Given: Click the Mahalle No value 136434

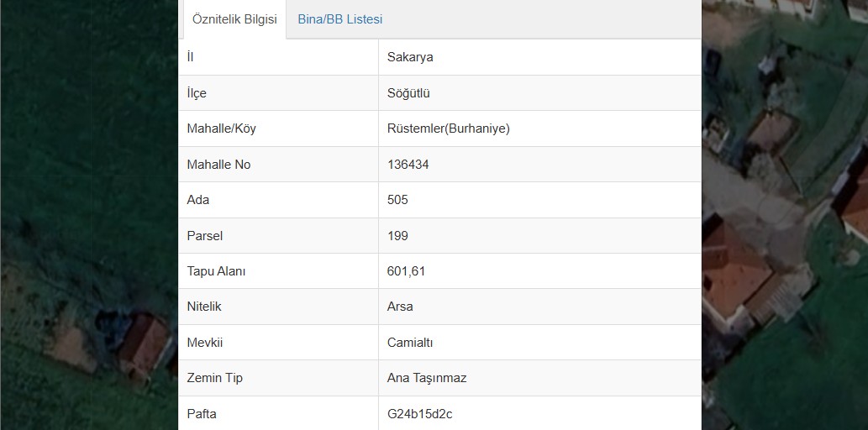Looking at the screenshot, I should (408, 165).
